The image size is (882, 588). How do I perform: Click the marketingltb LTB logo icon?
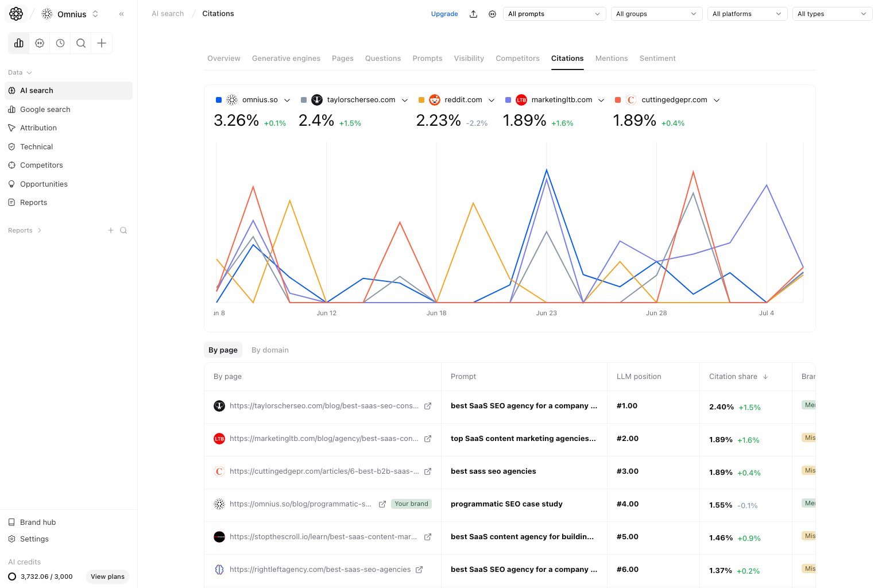click(x=521, y=100)
